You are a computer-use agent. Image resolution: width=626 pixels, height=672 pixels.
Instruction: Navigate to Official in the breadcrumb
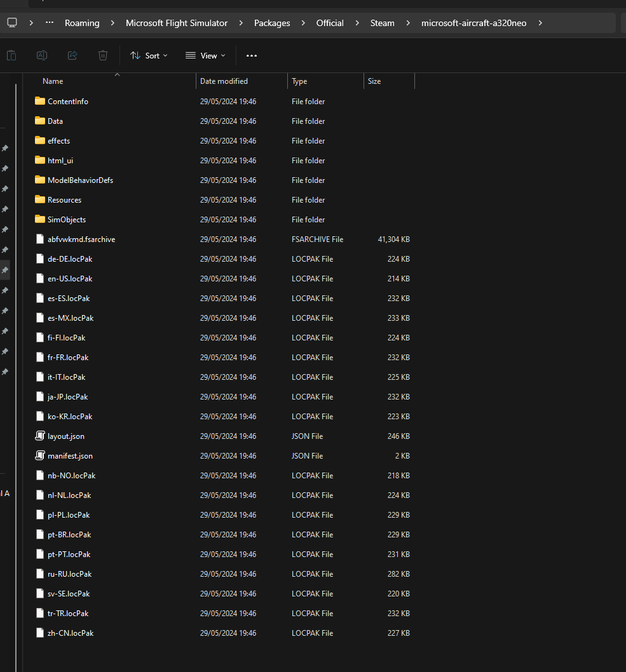tap(330, 23)
